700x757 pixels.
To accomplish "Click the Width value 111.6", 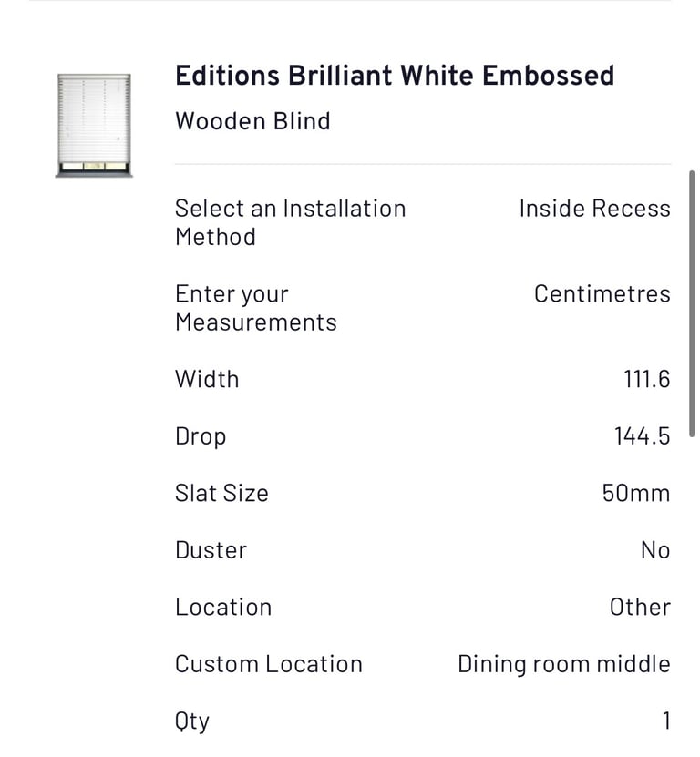I will (x=647, y=379).
